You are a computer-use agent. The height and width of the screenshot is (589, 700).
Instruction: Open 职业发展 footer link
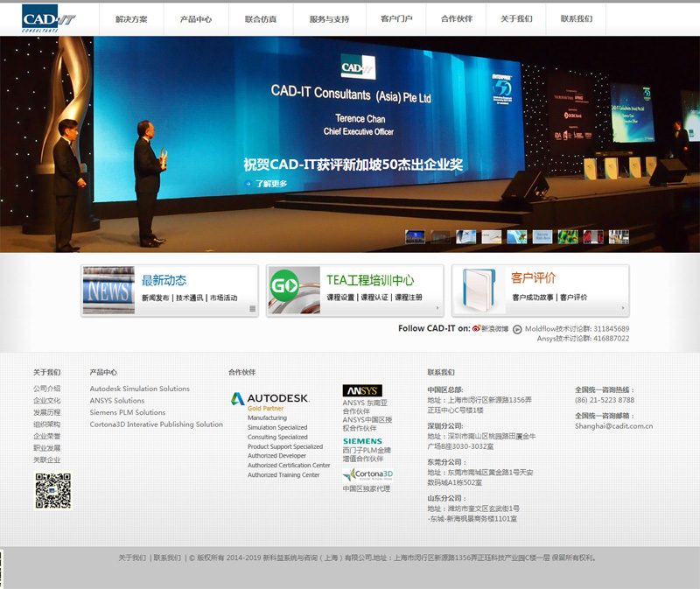[47, 448]
